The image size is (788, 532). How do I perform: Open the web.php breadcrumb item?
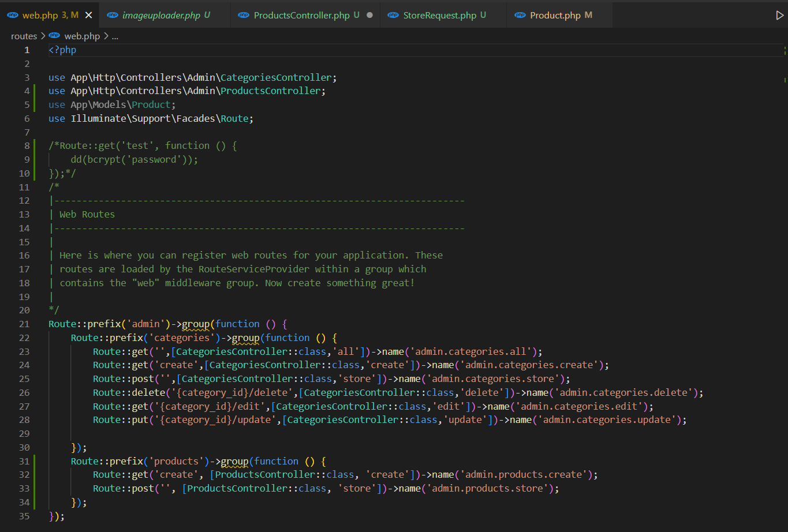point(82,36)
